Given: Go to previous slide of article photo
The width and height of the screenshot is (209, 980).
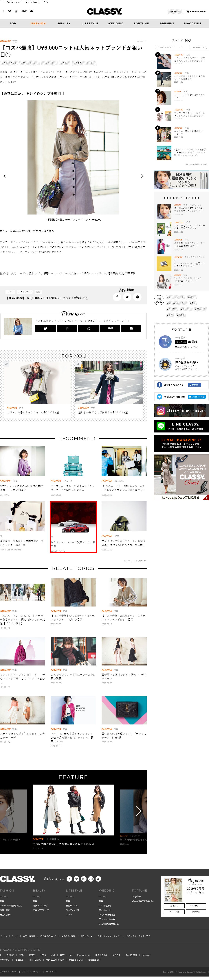Looking at the screenshot, I should [5, 176].
